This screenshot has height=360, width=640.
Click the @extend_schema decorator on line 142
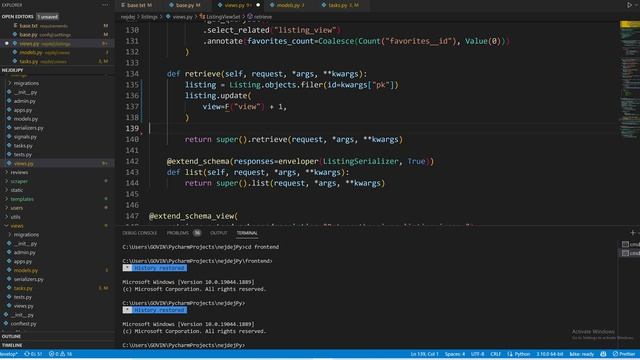tap(198, 161)
